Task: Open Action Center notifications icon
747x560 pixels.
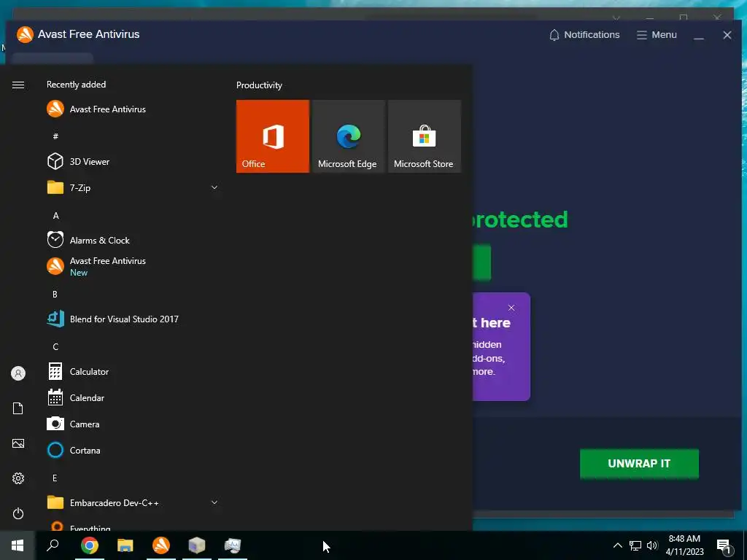Action: point(724,545)
